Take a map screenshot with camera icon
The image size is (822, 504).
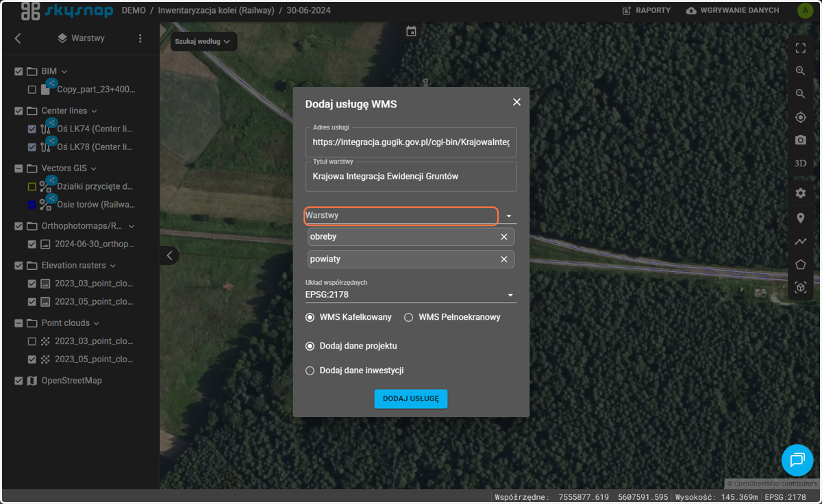pyautogui.click(x=800, y=140)
